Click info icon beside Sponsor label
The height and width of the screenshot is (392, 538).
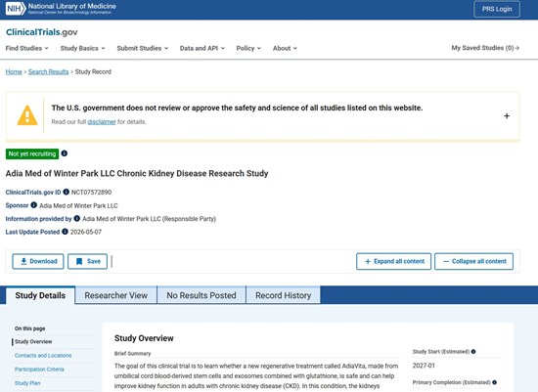point(33,204)
